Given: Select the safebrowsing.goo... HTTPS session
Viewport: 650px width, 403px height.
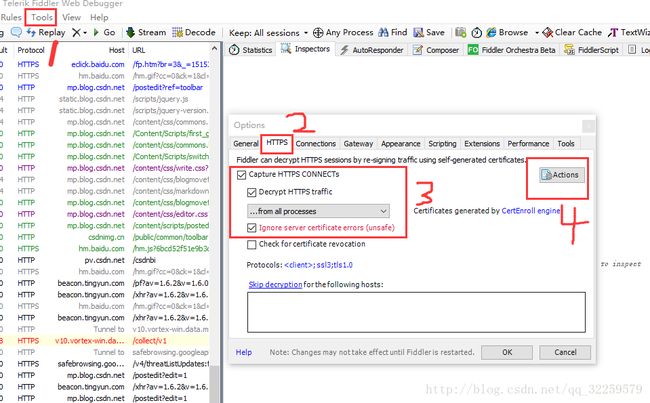Looking at the screenshot, I should click(104, 364).
